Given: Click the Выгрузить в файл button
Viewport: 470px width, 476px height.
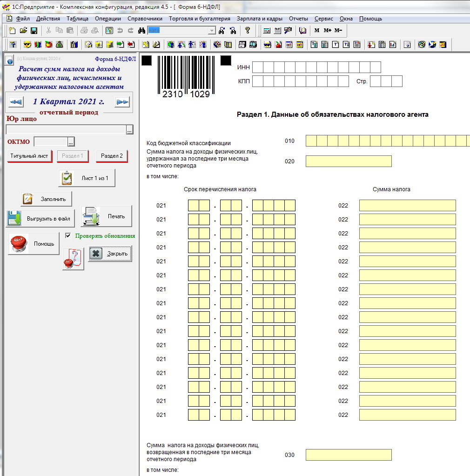Looking at the screenshot, I should (40, 219).
